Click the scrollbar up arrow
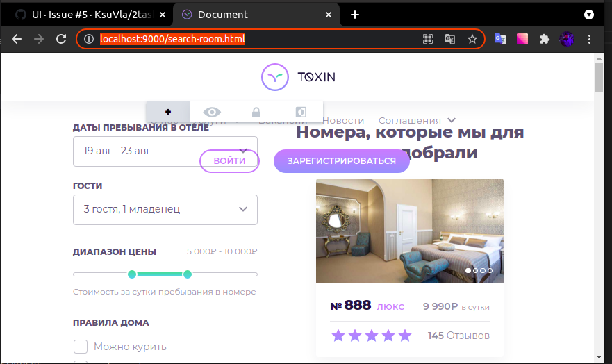Image resolution: width=612 pixels, height=364 pixels. pyautogui.click(x=599, y=58)
